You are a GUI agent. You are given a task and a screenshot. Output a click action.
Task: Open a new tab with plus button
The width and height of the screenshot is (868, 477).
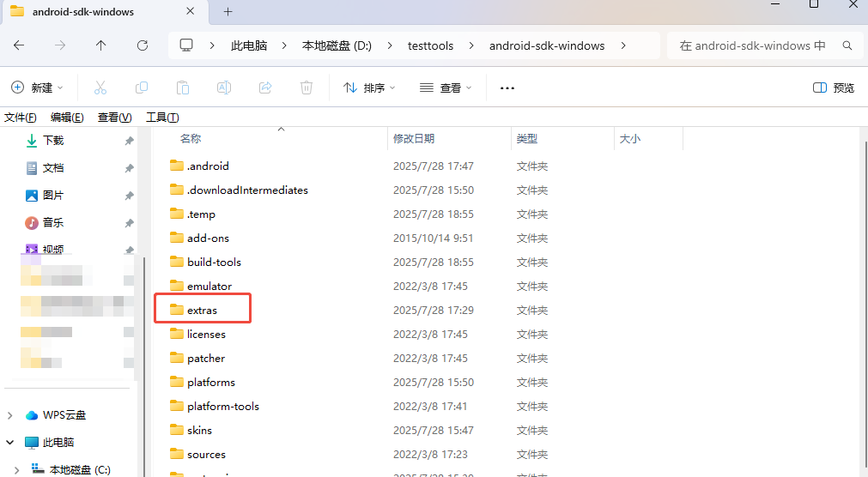coord(228,12)
